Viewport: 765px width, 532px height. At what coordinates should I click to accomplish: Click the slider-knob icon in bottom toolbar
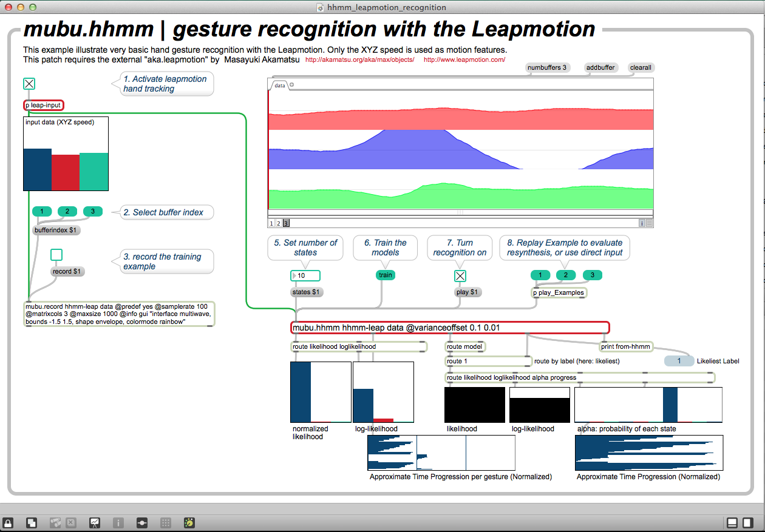coord(142,522)
